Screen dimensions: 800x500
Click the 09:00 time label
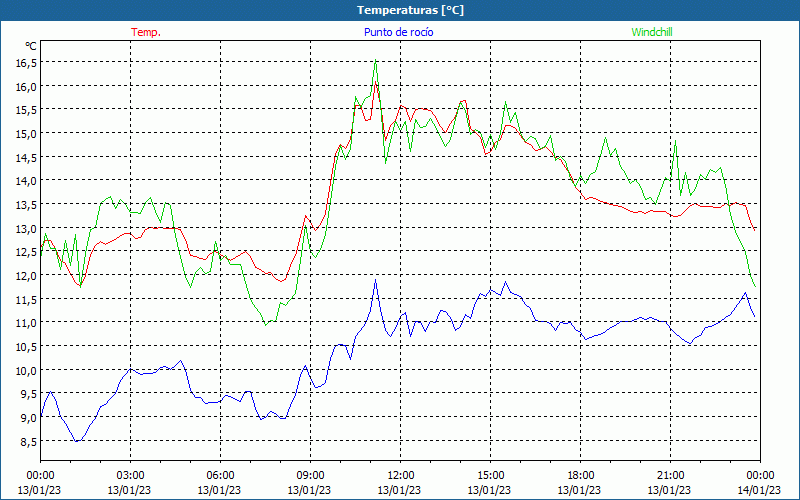[310, 476]
